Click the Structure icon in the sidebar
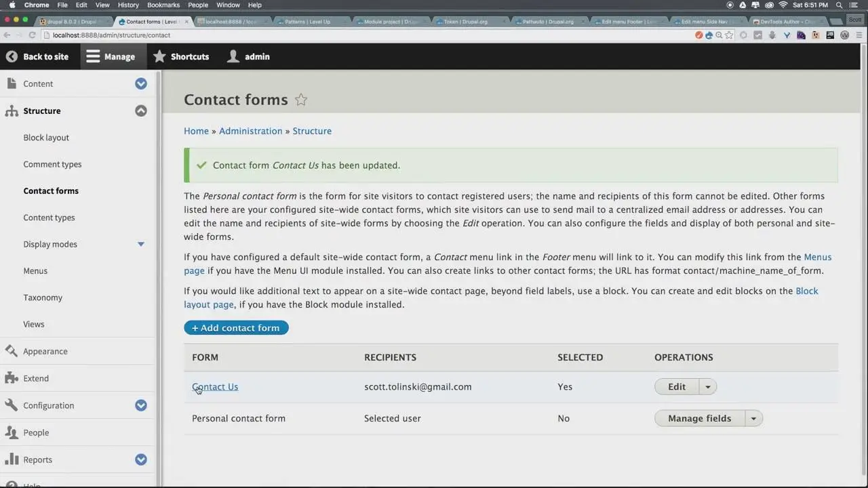The image size is (868, 488). coord(11,109)
